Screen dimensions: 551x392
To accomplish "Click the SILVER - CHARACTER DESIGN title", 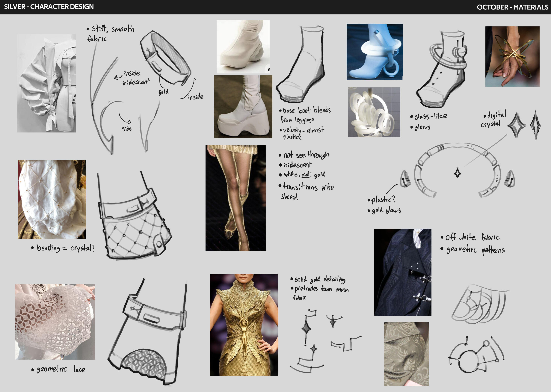I will (49, 7).
